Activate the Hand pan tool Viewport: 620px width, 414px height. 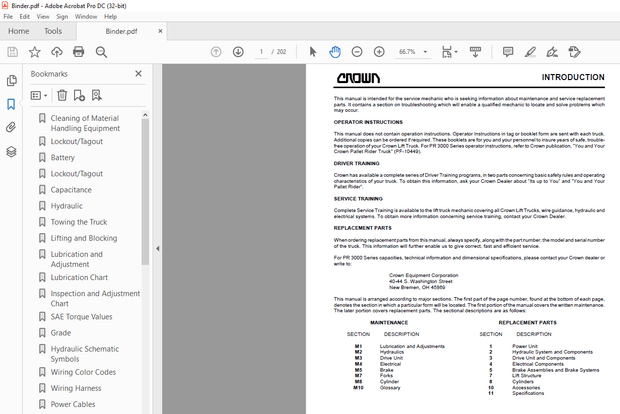point(335,52)
